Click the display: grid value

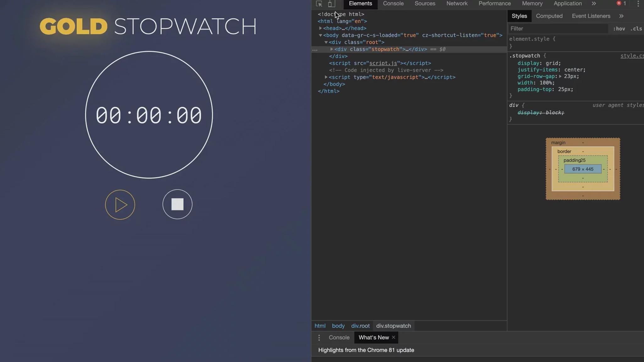click(x=551, y=63)
